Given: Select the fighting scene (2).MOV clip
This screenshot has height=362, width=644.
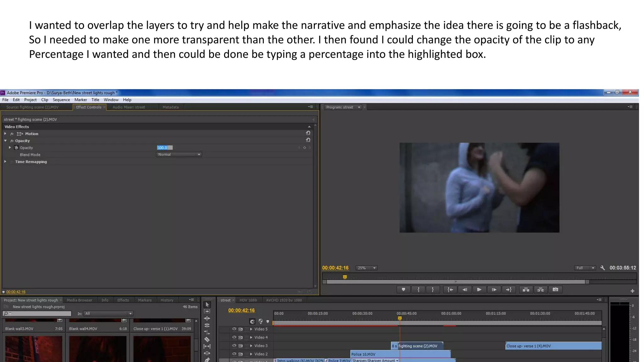Looking at the screenshot, I should tap(420, 346).
